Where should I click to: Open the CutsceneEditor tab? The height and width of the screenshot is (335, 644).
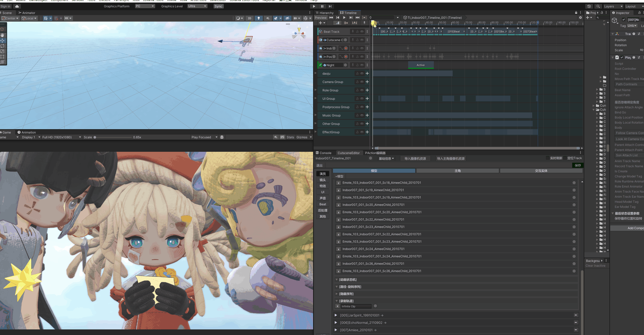tap(348, 153)
